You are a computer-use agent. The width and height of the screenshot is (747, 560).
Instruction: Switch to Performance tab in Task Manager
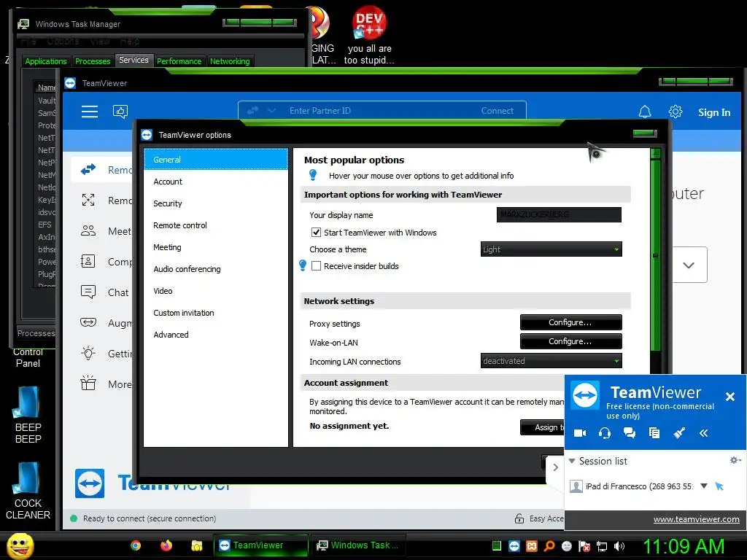click(x=179, y=61)
